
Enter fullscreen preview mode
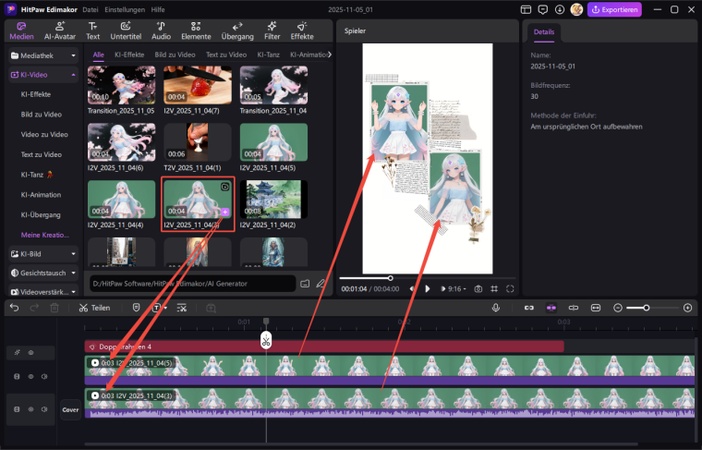click(x=510, y=288)
